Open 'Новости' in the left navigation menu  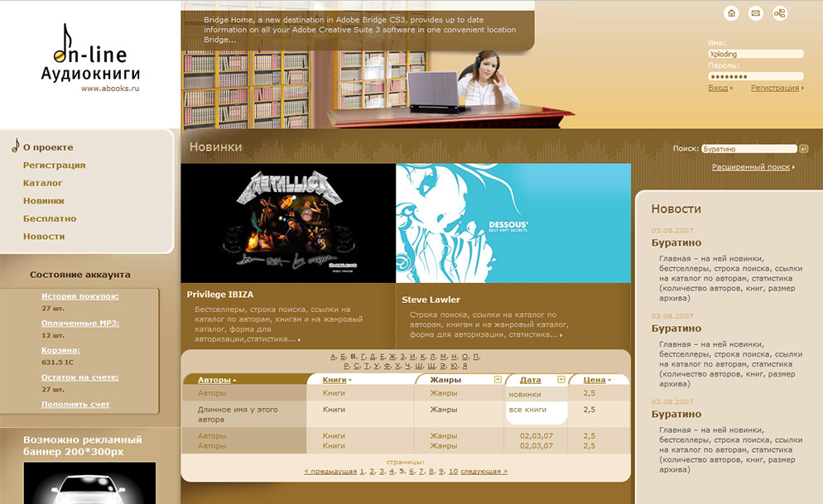(44, 237)
